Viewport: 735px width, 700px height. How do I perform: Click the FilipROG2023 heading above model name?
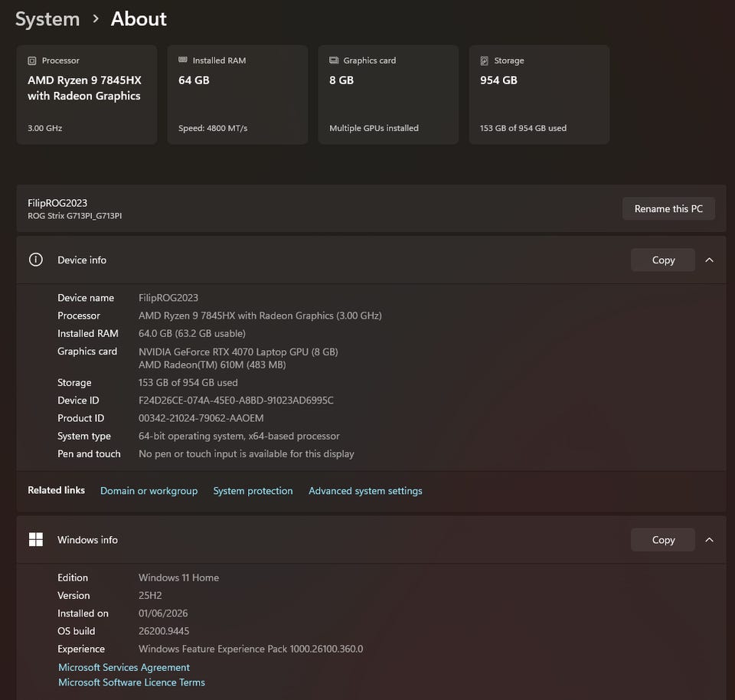click(57, 203)
